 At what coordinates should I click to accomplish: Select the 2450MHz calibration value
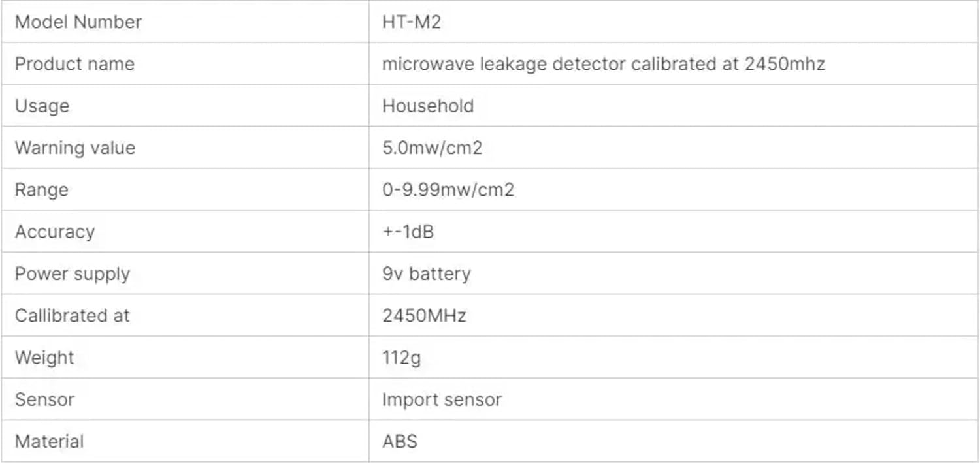424,315
